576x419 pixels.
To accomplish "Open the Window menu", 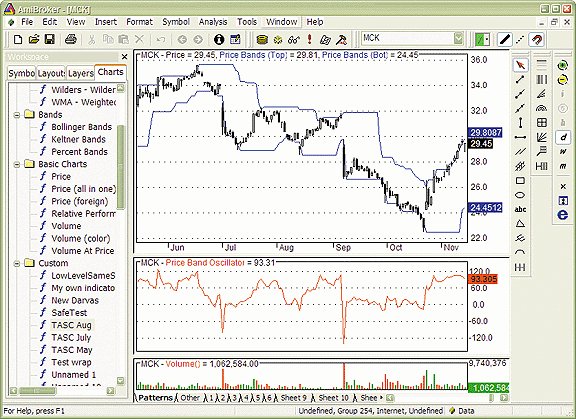I will point(282,22).
